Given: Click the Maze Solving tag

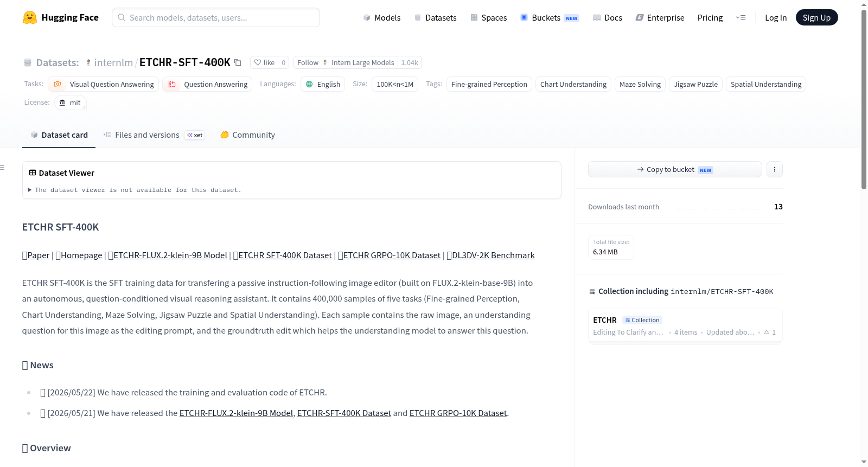Looking at the screenshot, I should [640, 84].
